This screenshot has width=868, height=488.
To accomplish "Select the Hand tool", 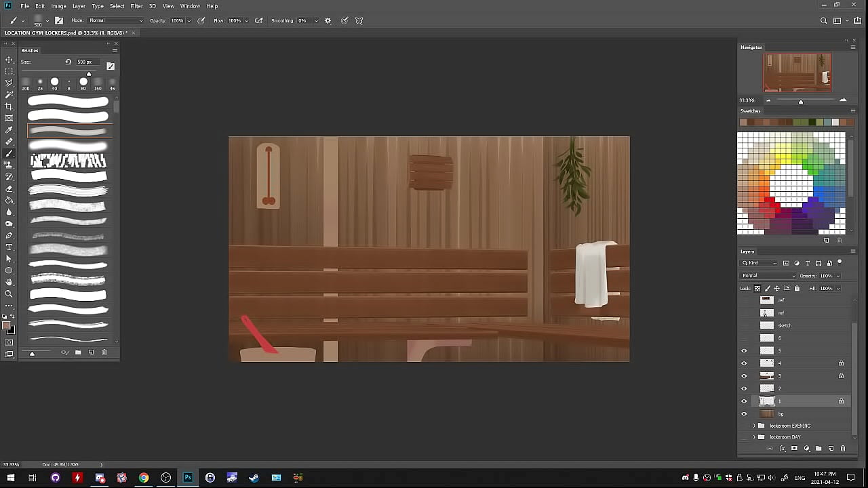I will click(x=9, y=282).
